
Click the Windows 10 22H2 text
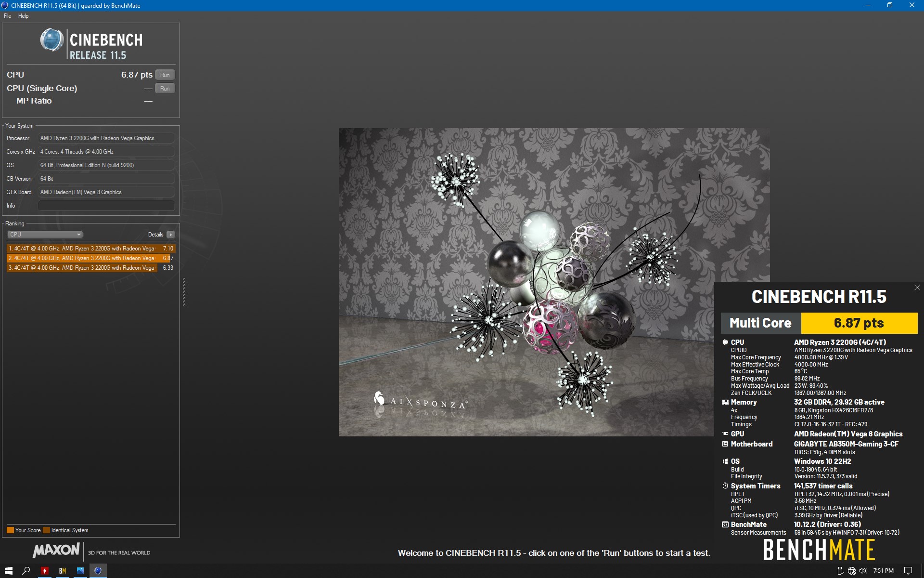[822, 461]
